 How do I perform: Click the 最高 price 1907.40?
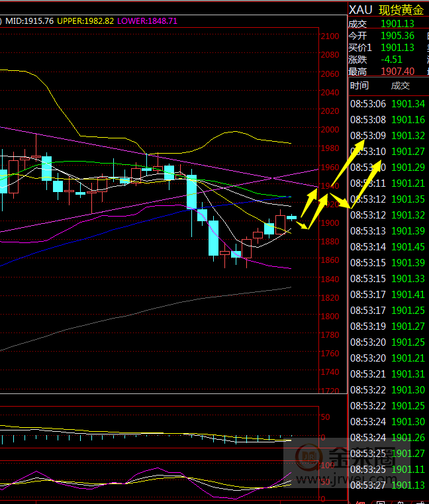397,71
